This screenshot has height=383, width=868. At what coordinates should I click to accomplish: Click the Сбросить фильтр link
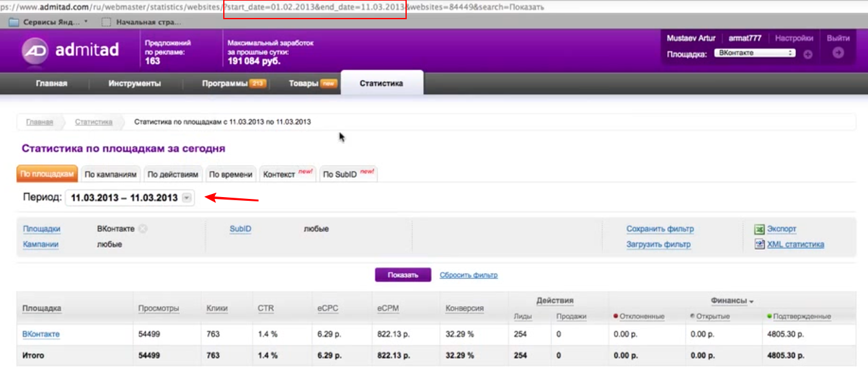click(469, 275)
